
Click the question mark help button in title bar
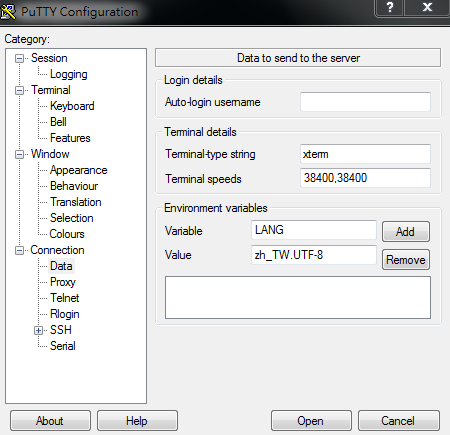tap(389, 7)
